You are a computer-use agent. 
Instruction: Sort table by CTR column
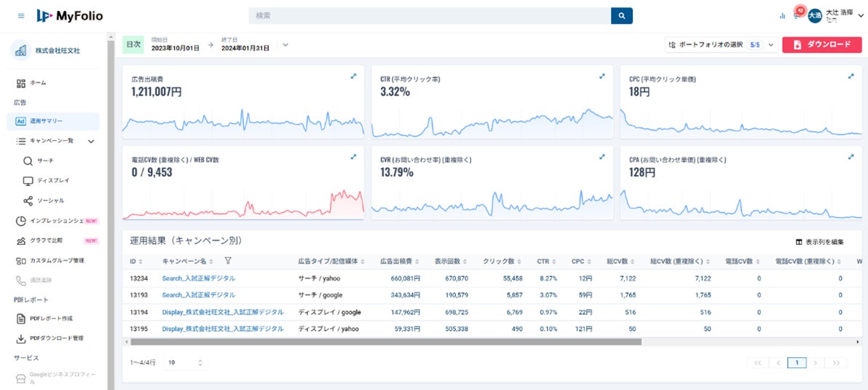545,262
